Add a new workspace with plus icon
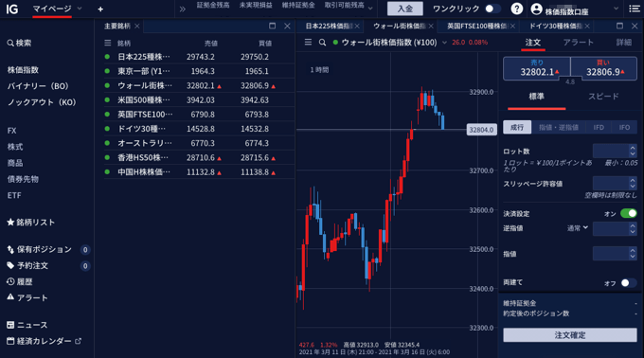The width and height of the screenshot is (644, 358). click(100, 9)
